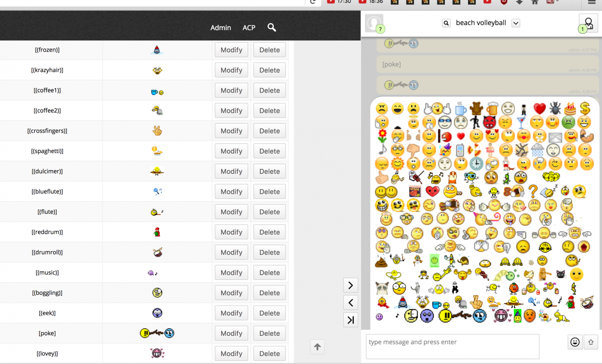Image resolution: width=602 pixels, height=364 pixels.
Task: Click the upload arrow button beside message box
Action: (x=590, y=342)
